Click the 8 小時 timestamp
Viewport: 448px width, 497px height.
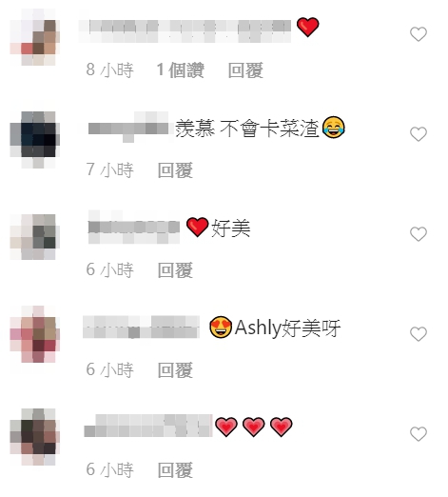109,70
